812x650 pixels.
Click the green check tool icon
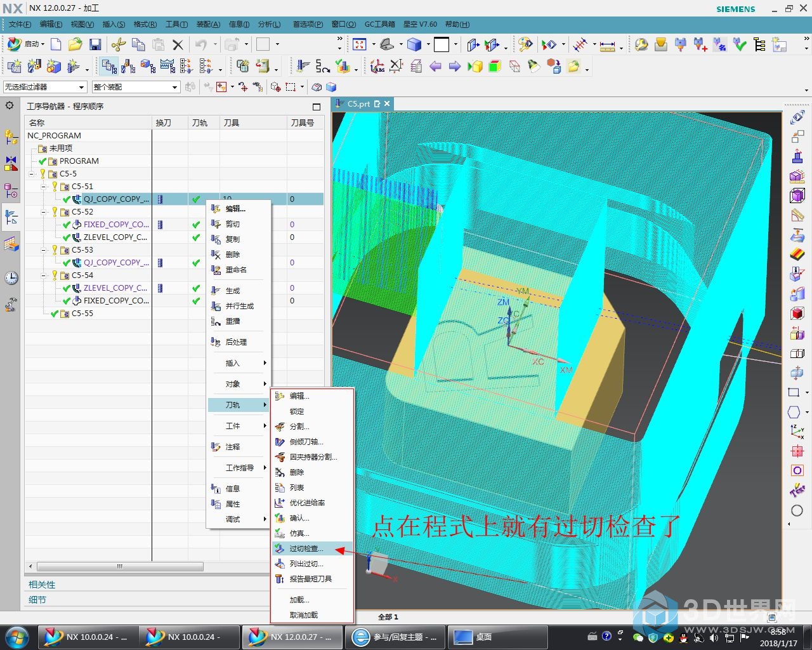click(740, 44)
